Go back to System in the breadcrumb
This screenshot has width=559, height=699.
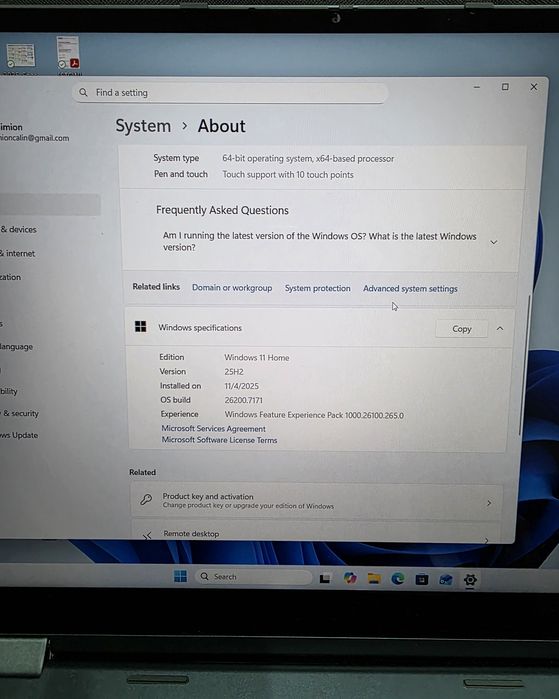(143, 126)
